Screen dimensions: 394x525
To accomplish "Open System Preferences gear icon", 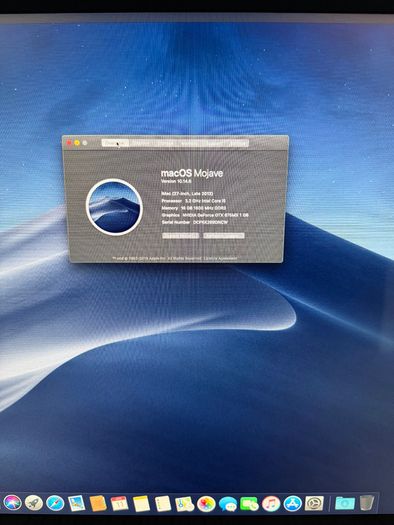I will click(x=314, y=503).
